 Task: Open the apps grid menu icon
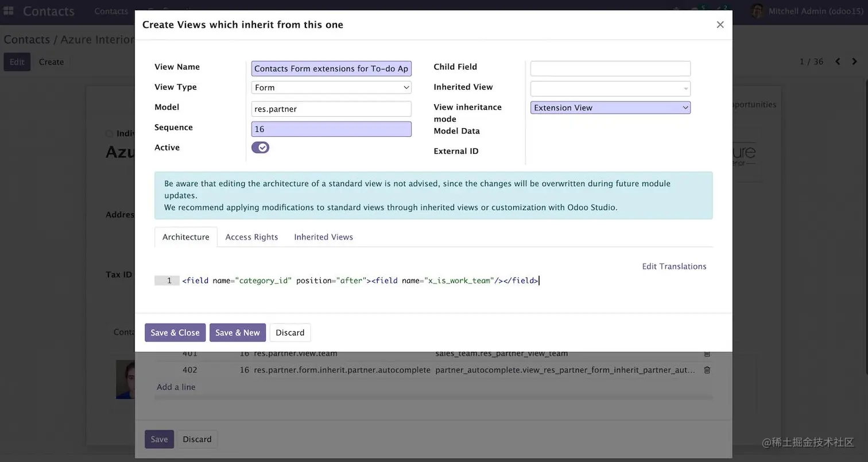click(9, 11)
